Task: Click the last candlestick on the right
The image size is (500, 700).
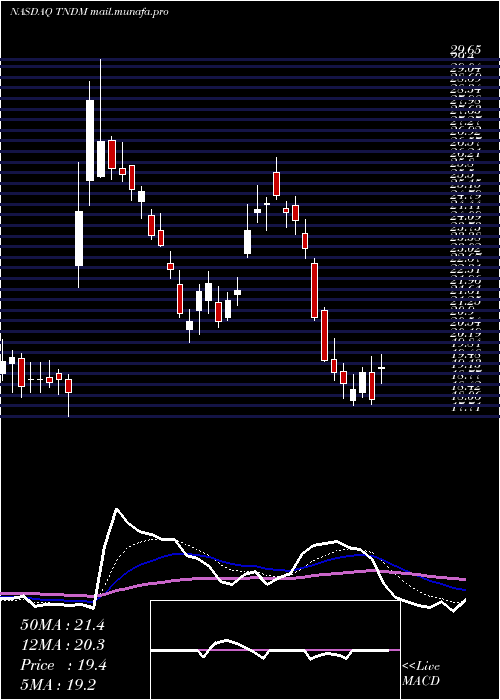Action: tap(382, 368)
